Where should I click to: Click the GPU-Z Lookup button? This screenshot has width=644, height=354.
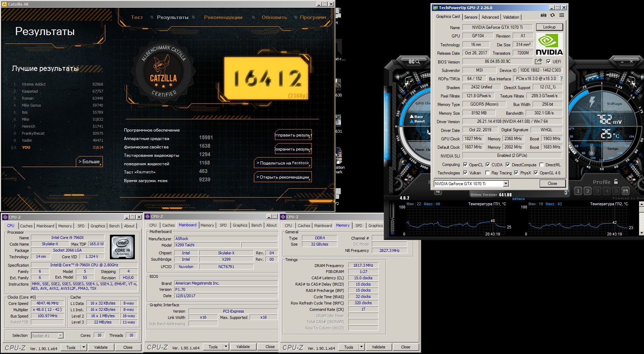click(549, 27)
